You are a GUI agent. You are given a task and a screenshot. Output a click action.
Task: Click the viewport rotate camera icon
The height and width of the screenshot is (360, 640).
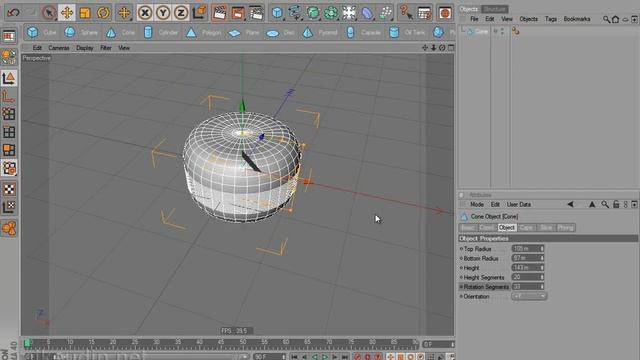[x=442, y=48]
